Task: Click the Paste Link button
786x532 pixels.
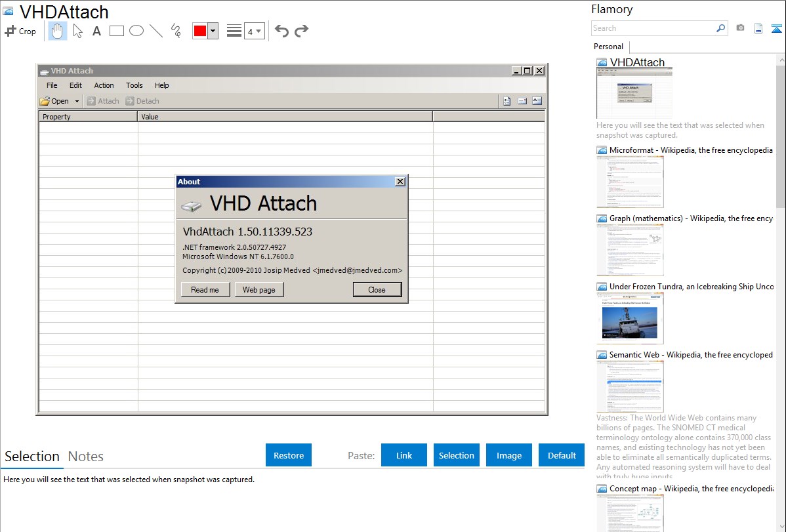Action: 404,455
